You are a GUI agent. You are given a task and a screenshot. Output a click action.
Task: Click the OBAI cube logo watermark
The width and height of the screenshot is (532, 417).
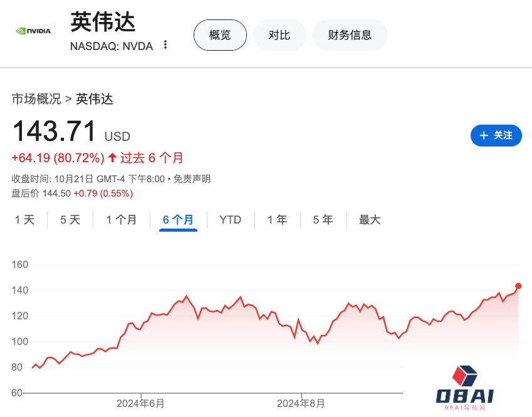(x=464, y=376)
